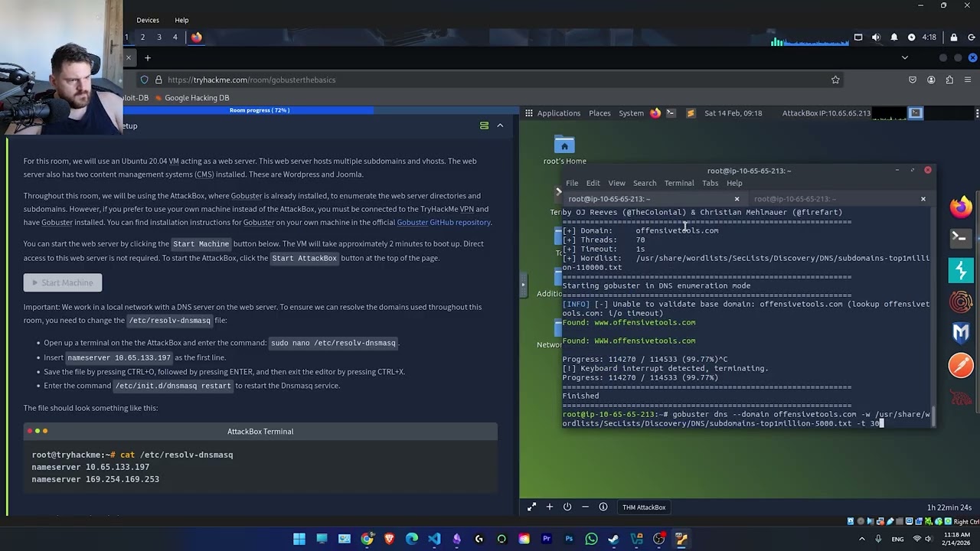Expand the Firefox tab list dropdown arrow
The image size is (980, 551).
(904, 57)
